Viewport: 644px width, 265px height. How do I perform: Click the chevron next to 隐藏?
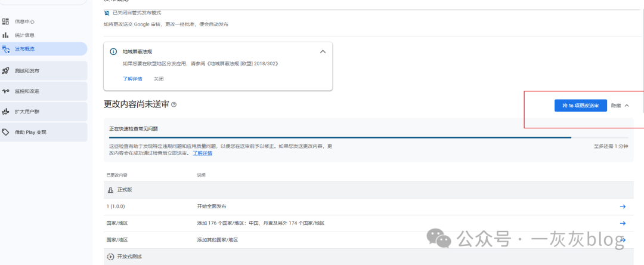(627, 106)
